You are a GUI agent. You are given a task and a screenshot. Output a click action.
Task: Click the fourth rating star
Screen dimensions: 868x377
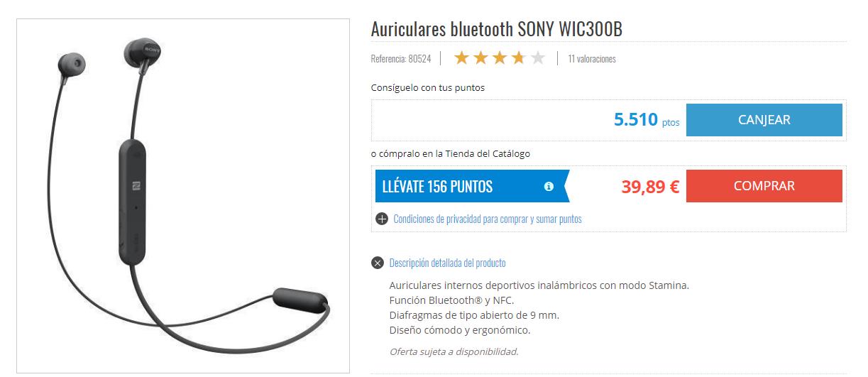(x=519, y=58)
